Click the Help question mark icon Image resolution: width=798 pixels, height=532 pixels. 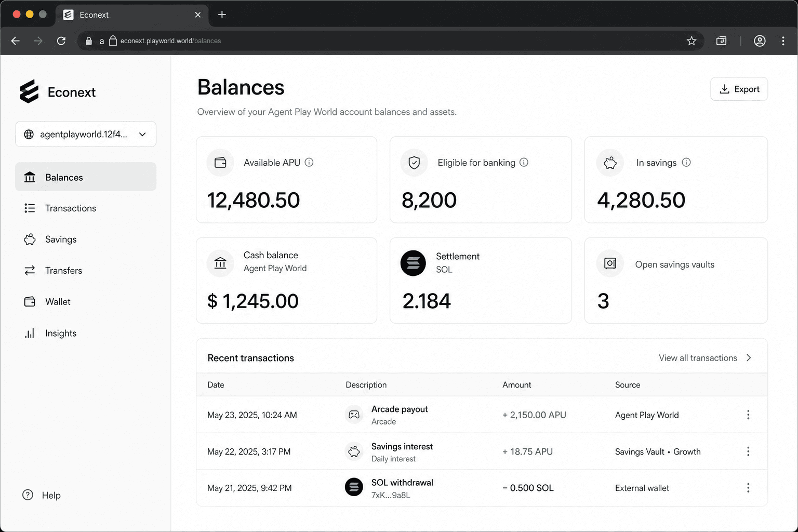[x=28, y=495]
